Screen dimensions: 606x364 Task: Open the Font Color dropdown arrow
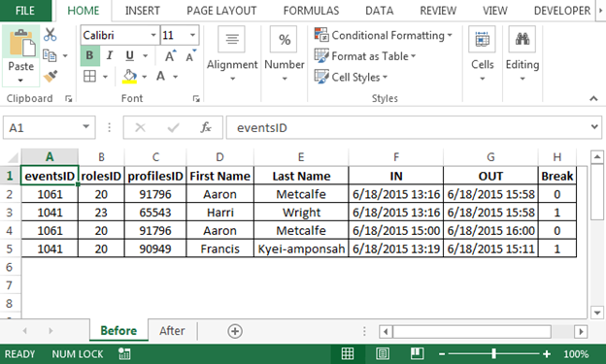pyautogui.click(x=176, y=77)
